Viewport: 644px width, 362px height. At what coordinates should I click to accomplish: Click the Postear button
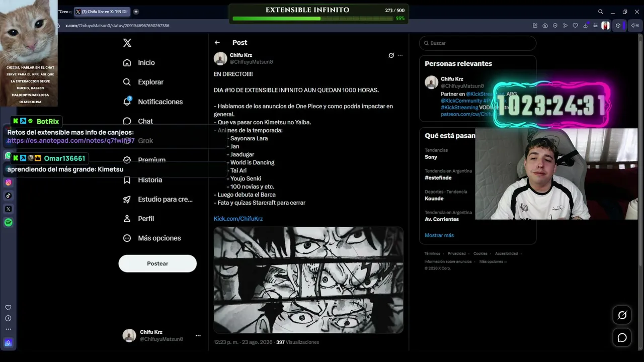coord(157,263)
